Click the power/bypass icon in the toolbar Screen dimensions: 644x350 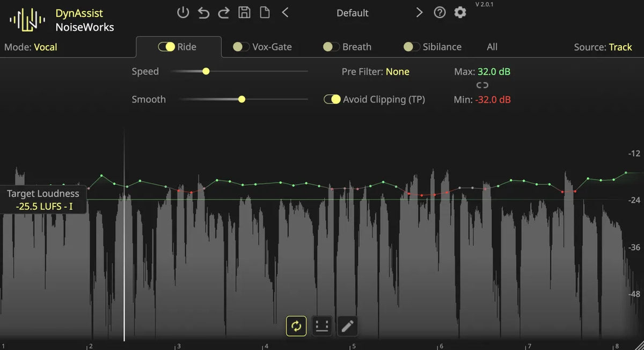coord(183,13)
